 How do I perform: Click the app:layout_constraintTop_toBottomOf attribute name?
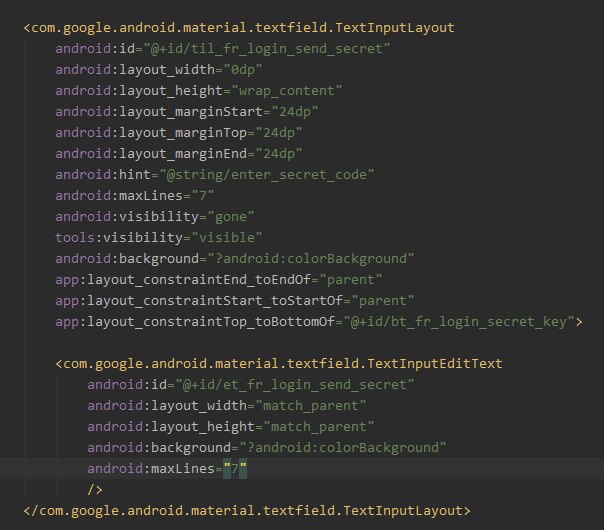click(195, 322)
